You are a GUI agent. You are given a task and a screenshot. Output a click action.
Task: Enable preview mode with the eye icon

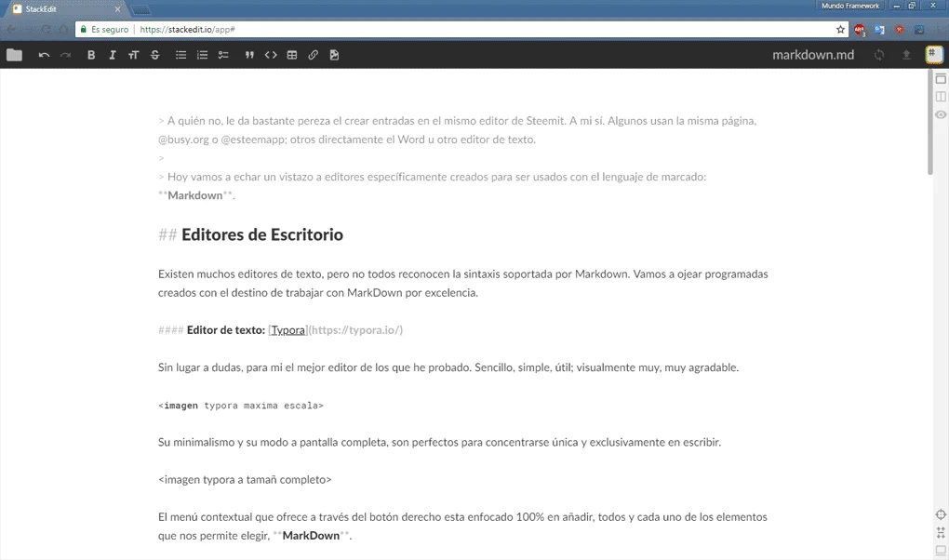940,114
